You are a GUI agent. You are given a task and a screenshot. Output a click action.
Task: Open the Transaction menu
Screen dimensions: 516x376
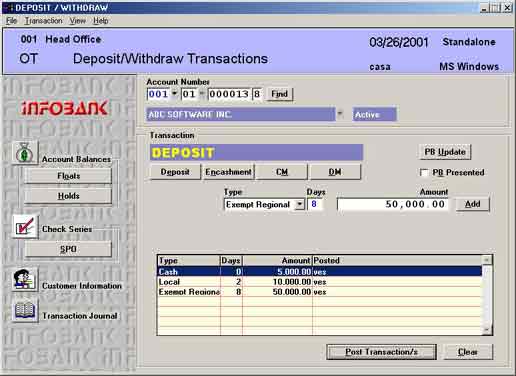tap(44, 21)
